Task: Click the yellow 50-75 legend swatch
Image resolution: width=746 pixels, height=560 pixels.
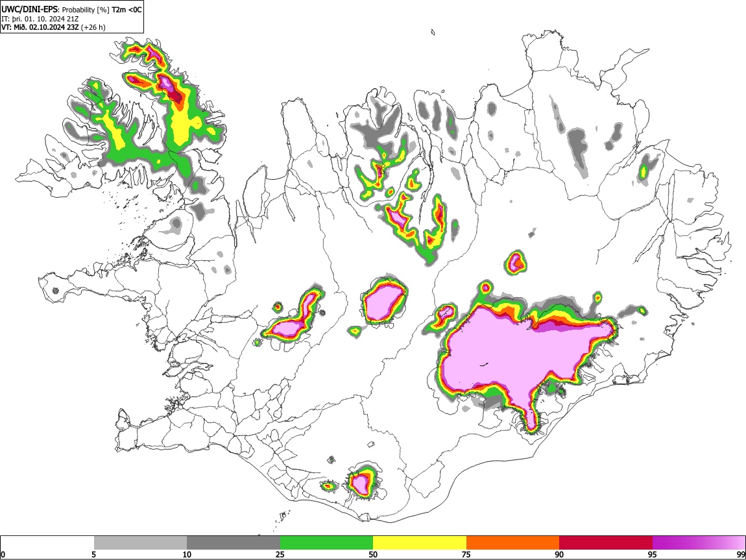Action: (x=420, y=543)
